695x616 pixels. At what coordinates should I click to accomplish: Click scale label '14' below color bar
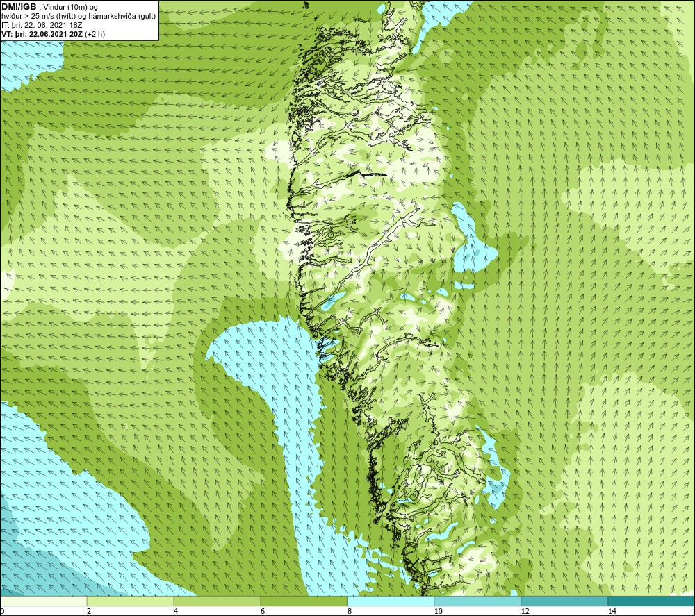click(x=612, y=612)
